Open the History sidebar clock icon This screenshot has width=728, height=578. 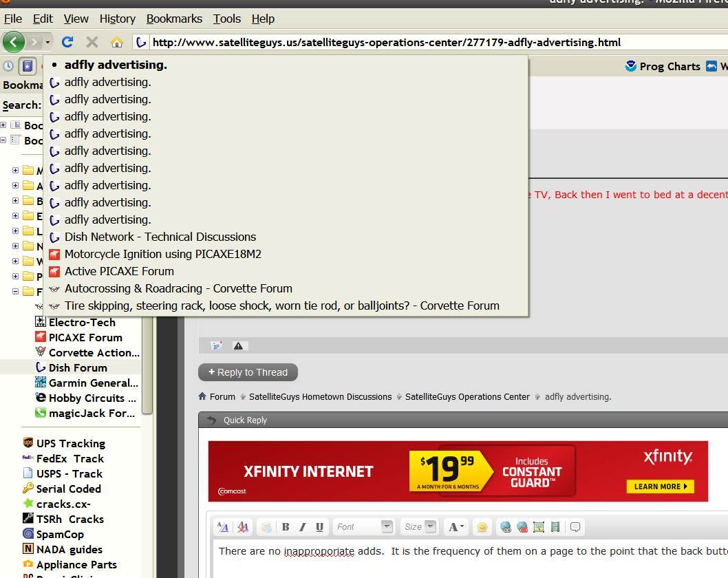click(x=8, y=66)
